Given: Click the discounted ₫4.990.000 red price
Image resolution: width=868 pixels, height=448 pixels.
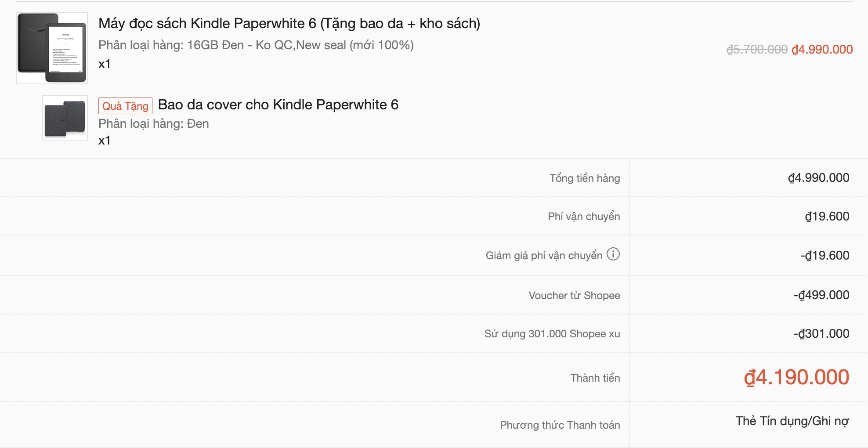Looking at the screenshot, I should (x=822, y=50).
